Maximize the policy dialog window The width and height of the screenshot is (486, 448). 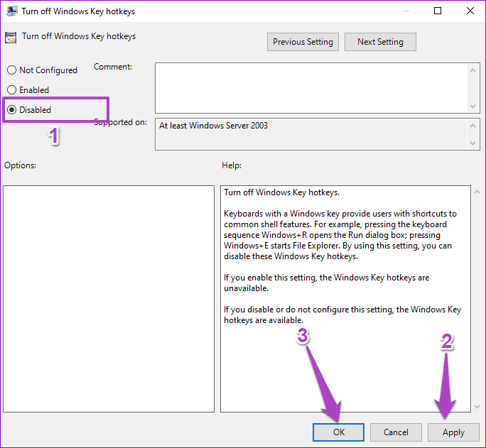[x=438, y=11]
